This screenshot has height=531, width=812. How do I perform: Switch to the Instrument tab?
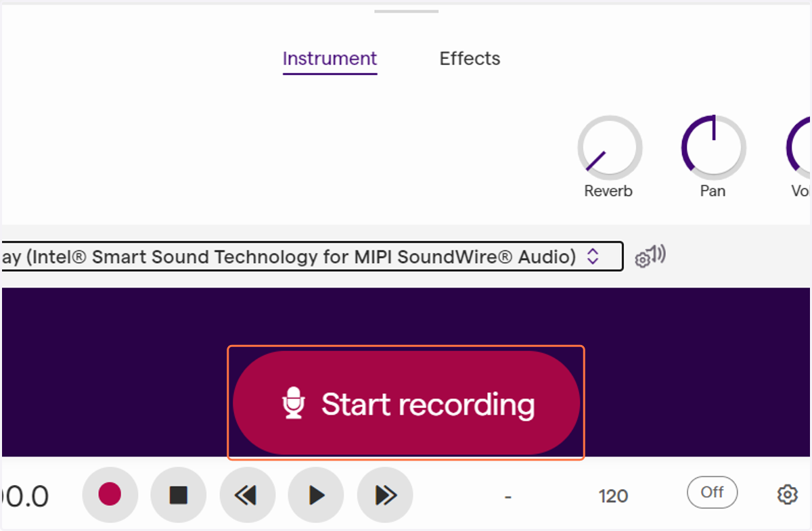[330, 59]
